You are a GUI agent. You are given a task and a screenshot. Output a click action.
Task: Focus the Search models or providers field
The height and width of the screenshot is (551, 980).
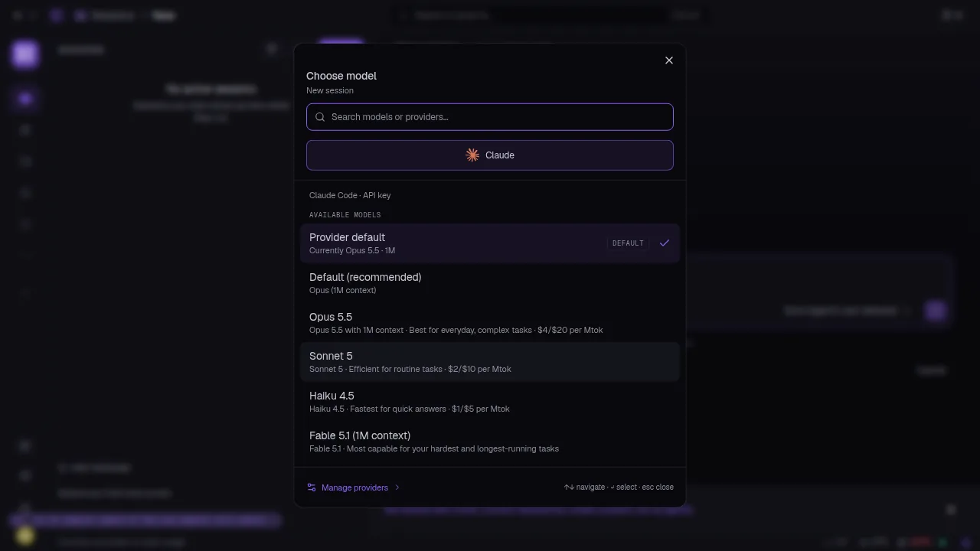tap(490, 117)
